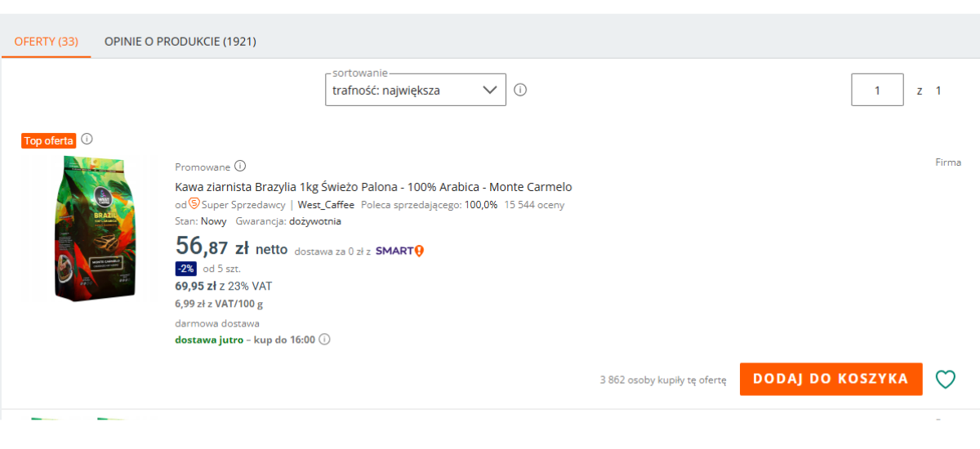This screenshot has width=980, height=449.
Task: Click the Super Sprzedawcy badge icon
Action: click(x=194, y=204)
